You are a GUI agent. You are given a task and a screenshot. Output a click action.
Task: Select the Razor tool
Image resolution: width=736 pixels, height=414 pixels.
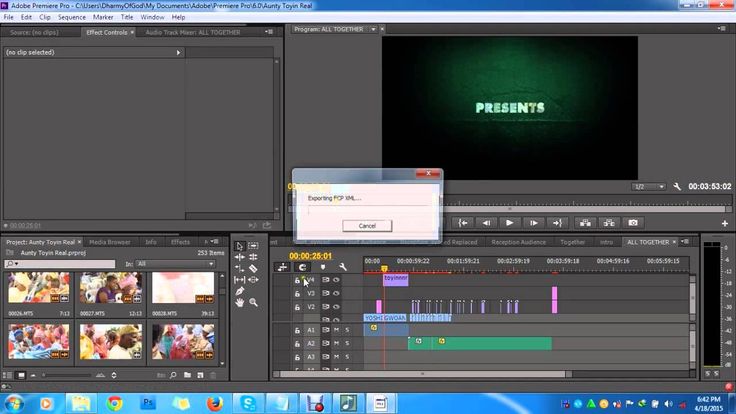tap(254, 269)
